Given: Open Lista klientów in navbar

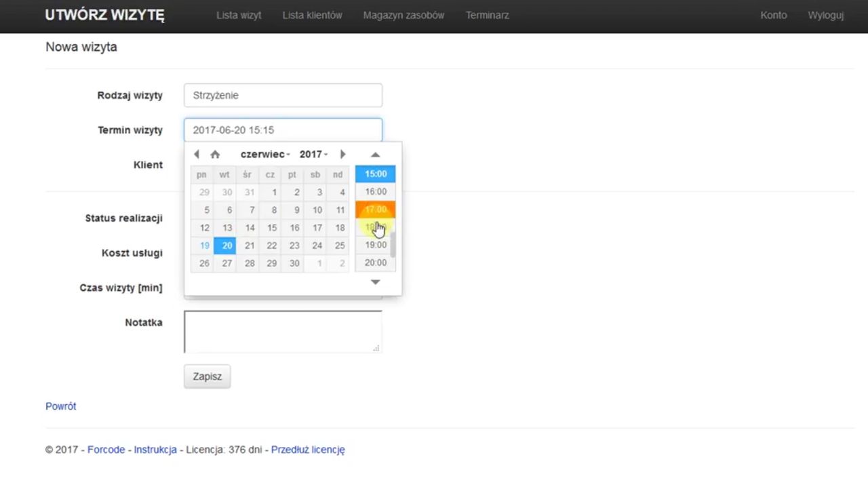Looking at the screenshot, I should coord(312,15).
